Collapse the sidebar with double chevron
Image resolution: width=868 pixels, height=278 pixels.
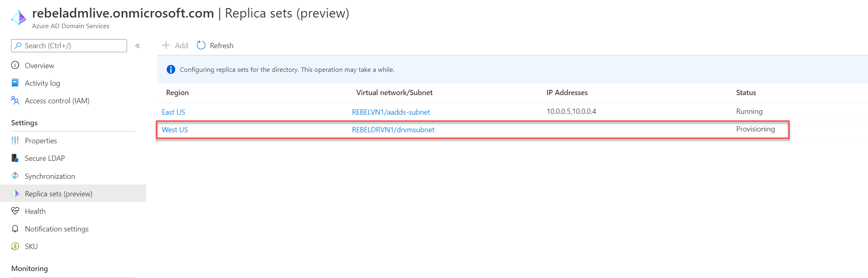[x=138, y=46]
